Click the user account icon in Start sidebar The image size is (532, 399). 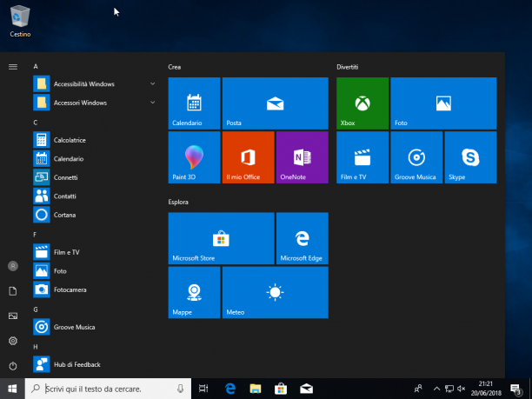click(13, 266)
